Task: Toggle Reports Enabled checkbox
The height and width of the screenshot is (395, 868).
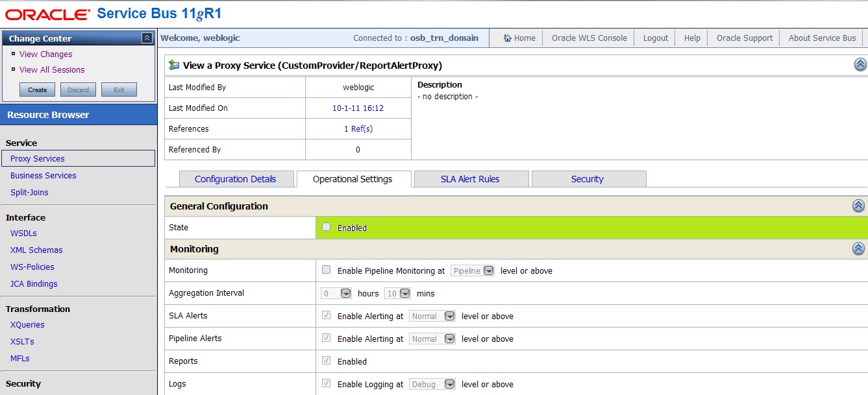Action: (x=327, y=361)
